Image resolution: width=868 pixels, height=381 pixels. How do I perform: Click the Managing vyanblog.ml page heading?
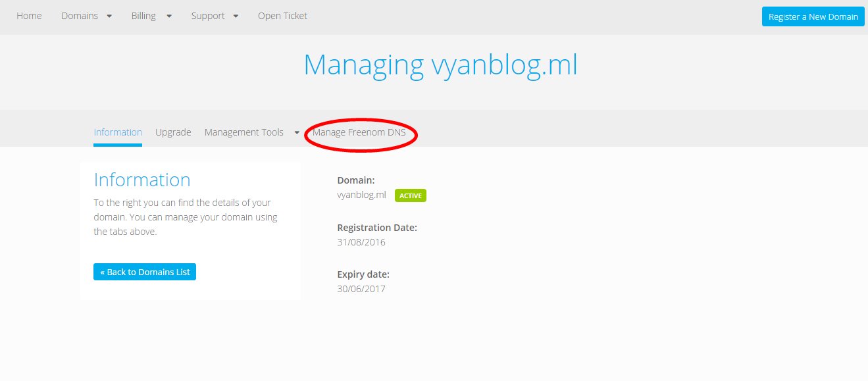click(x=440, y=65)
